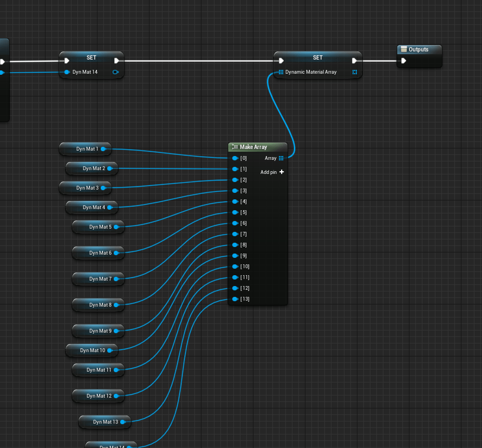Screen dimensions: 482x448
Task: Click the Outputs node execution input pin
Action: (403, 61)
